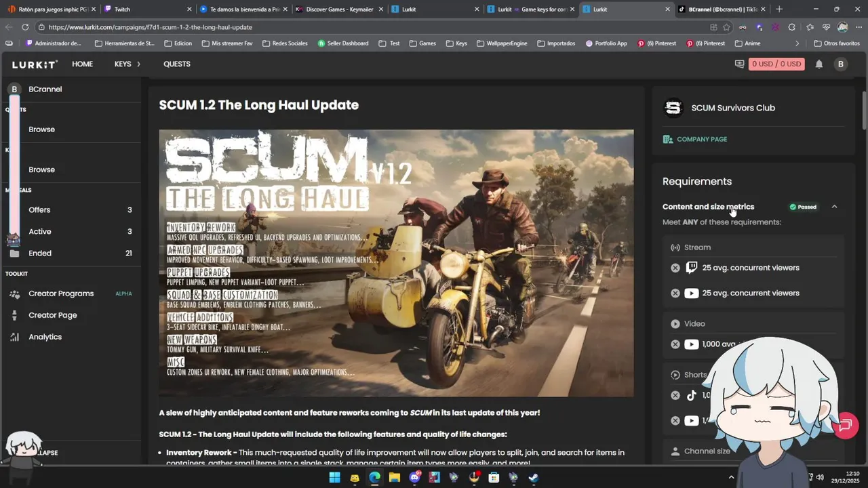Collapse the Content and size metrics section
Image resolution: width=868 pixels, height=488 pixels.
[x=834, y=207]
